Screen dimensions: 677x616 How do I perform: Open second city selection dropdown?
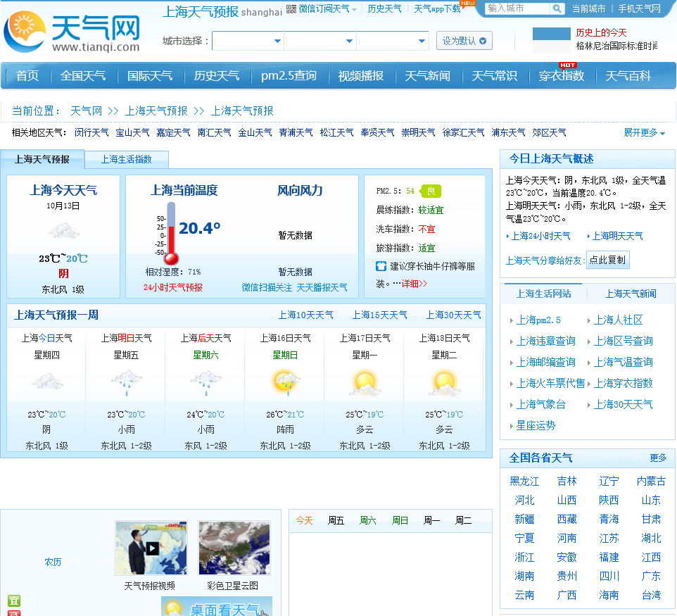[x=320, y=41]
